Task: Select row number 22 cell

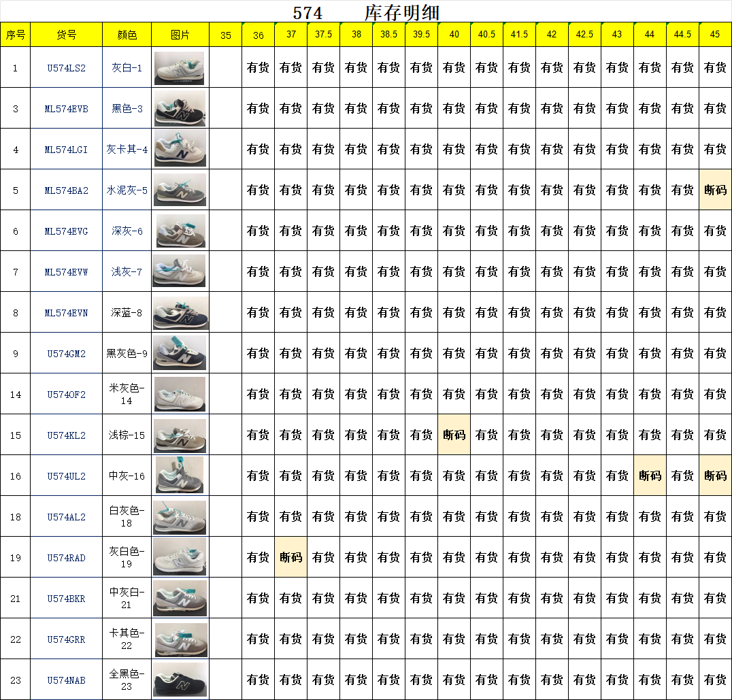Action: click(16, 639)
